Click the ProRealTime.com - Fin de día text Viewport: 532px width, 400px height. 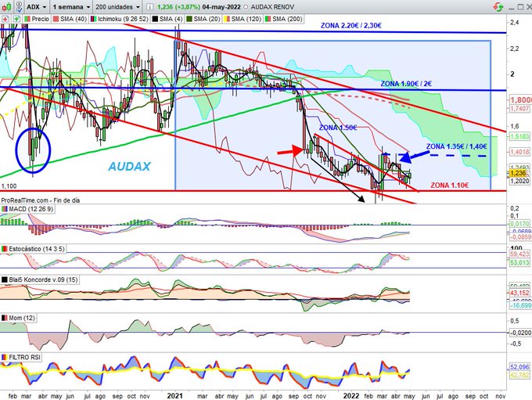pos(41,200)
